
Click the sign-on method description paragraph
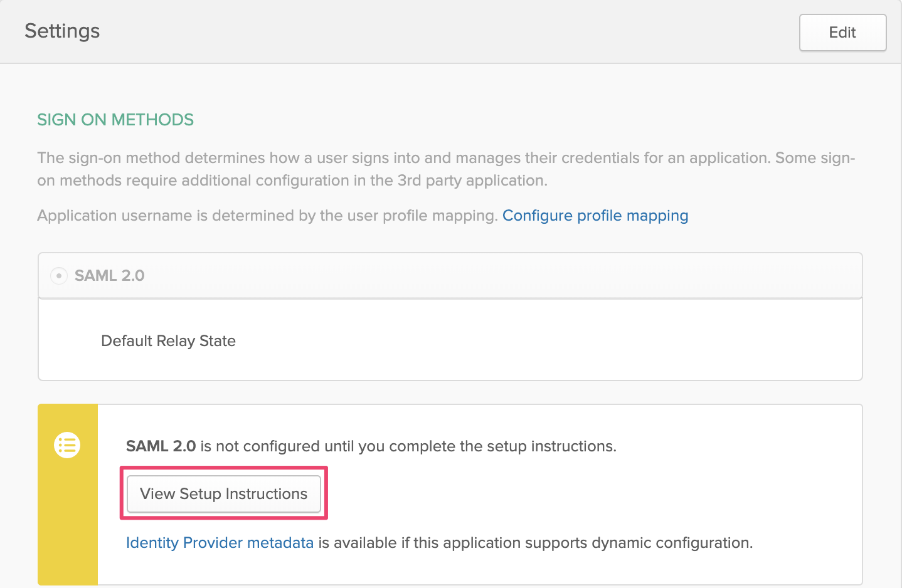point(446,169)
